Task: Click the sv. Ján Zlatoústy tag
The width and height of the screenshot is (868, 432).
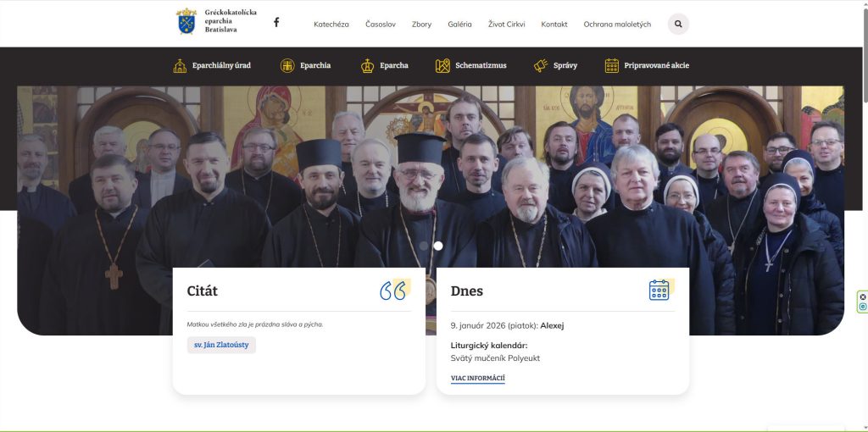Action: click(x=221, y=345)
